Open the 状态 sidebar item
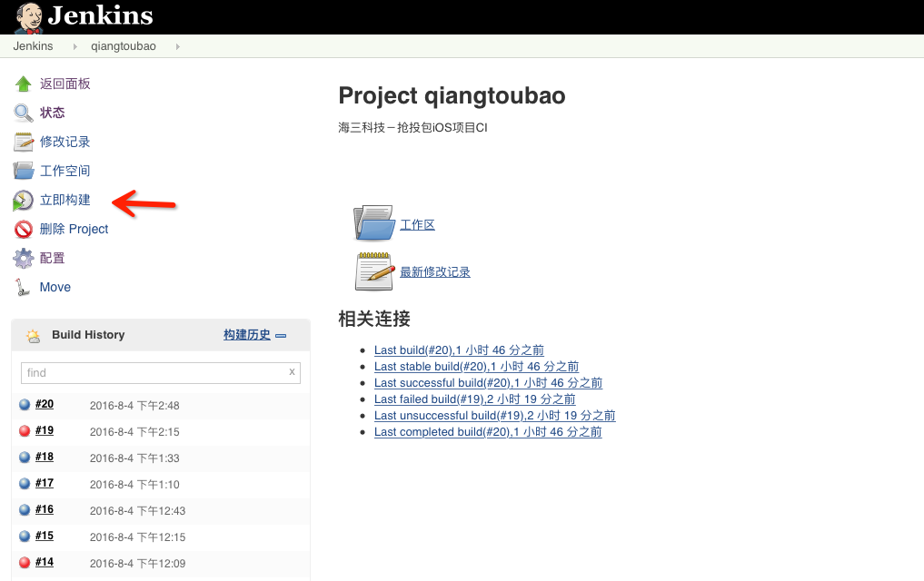The image size is (924, 581). coord(52,113)
